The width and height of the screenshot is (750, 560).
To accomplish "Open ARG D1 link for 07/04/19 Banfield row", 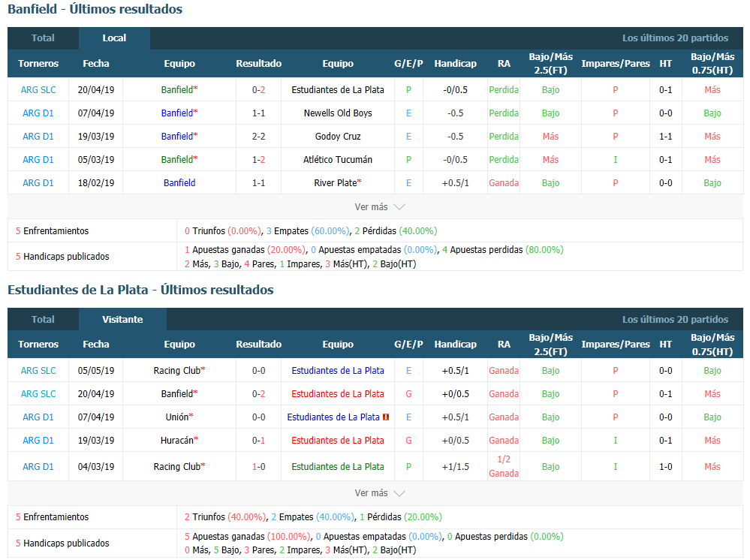I will tap(38, 113).
